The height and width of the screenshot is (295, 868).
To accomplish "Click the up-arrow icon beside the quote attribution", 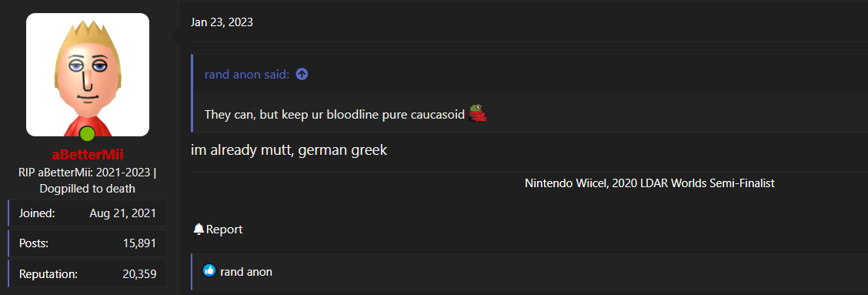I will click(x=302, y=74).
